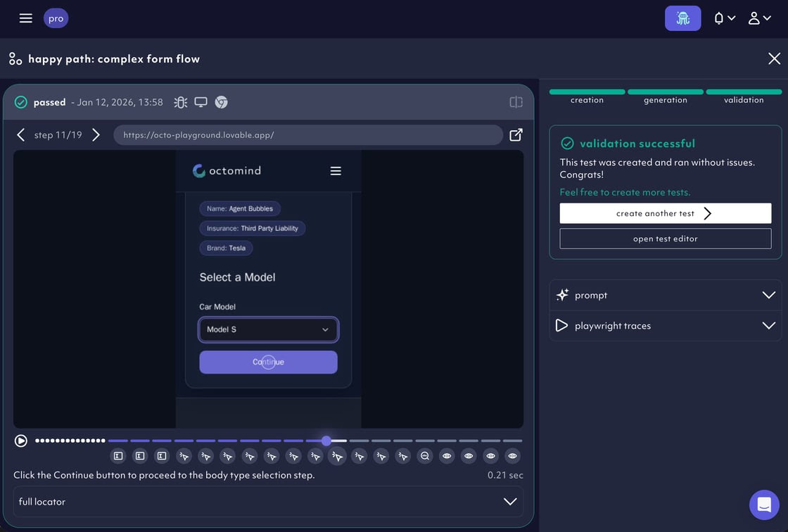Open the octomind preview hamburger menu
This screenshot has width=788, height=532.
336,171
